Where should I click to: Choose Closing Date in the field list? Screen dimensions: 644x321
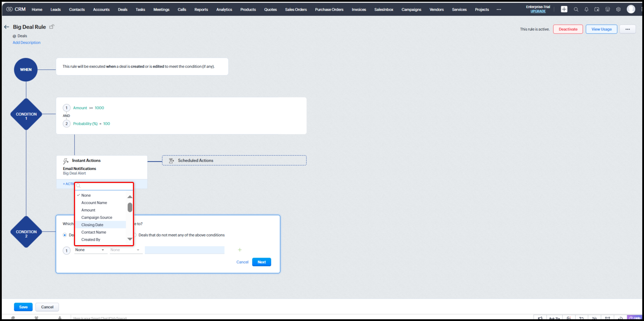coord(100,225)
